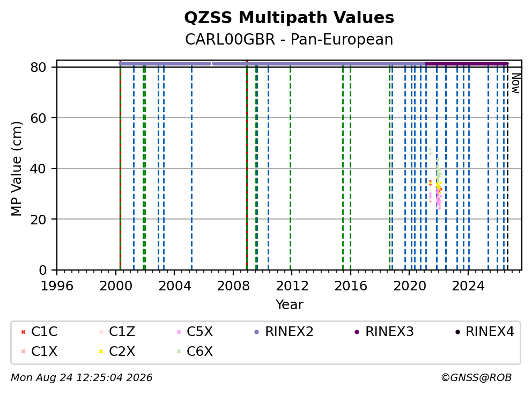Select the QZSS Multipath Values title
The height and width of the screenshot is (394, 532).
point(289,18)
